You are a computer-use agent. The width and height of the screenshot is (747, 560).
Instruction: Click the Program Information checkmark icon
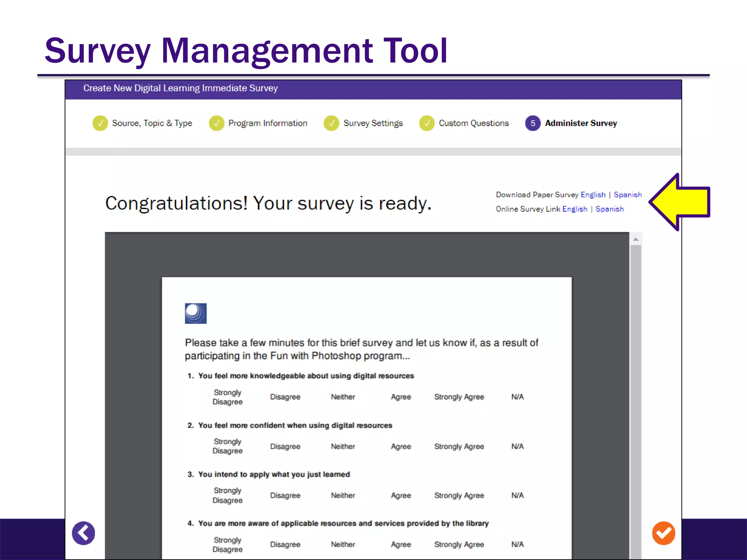[217, 123]
